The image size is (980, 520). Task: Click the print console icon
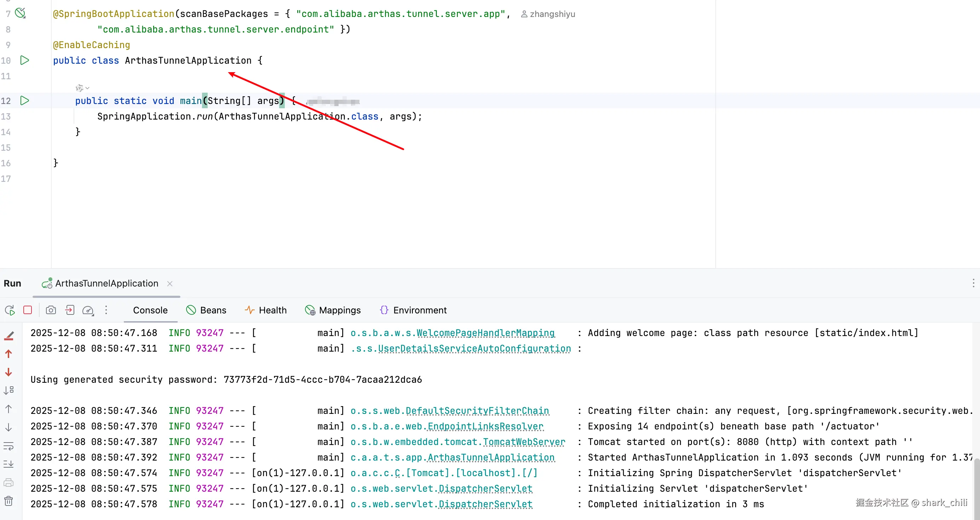click(8, 483)
